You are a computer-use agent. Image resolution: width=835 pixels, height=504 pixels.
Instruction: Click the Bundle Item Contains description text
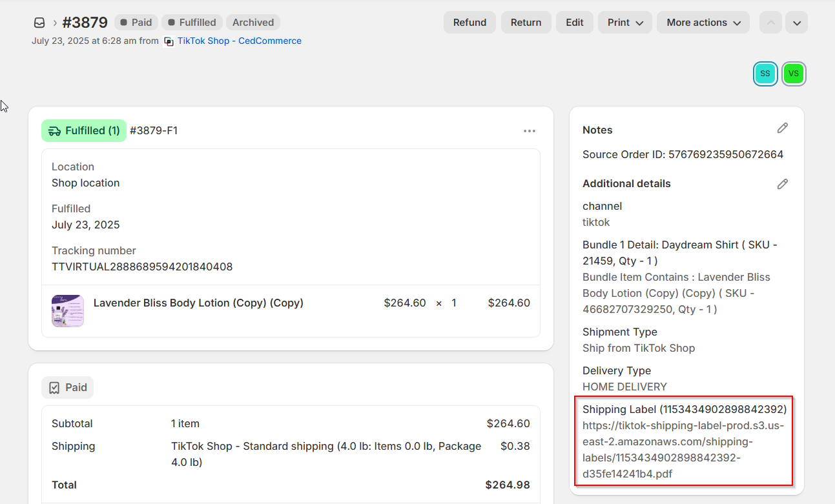coord(676,293)
